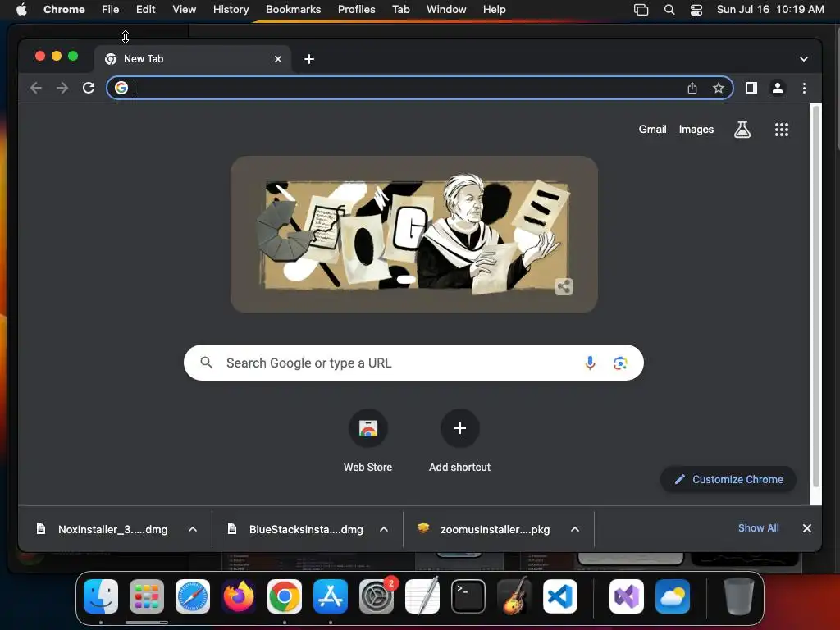
Task: Close the downloads bar
Action: 807,528
